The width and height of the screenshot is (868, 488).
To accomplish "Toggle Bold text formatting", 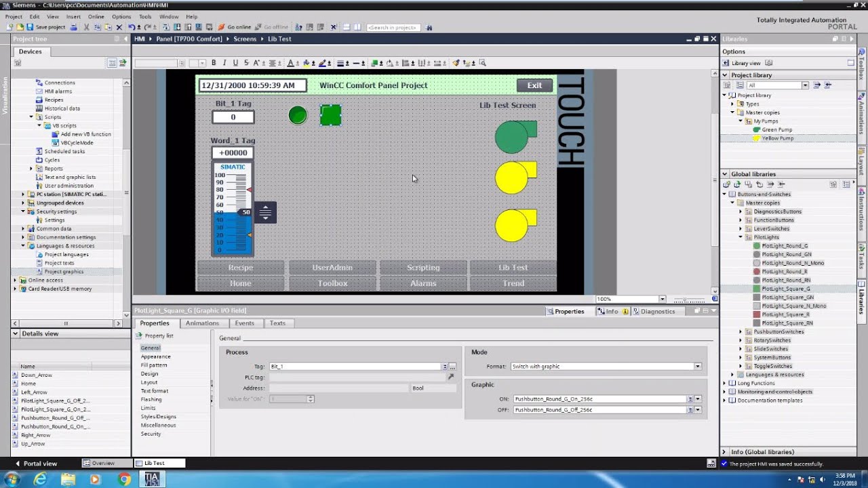I will click(x=214, y=63).
